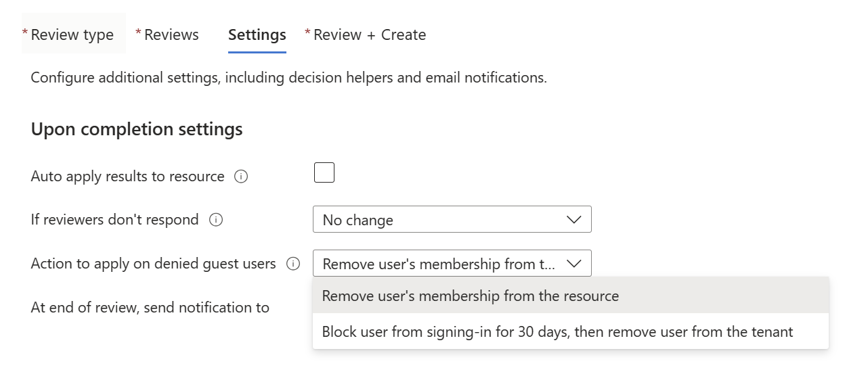Click Action to apply on denied guest users label
The image size is (868, 372).
pyautogui.click(x=154, y=264)
